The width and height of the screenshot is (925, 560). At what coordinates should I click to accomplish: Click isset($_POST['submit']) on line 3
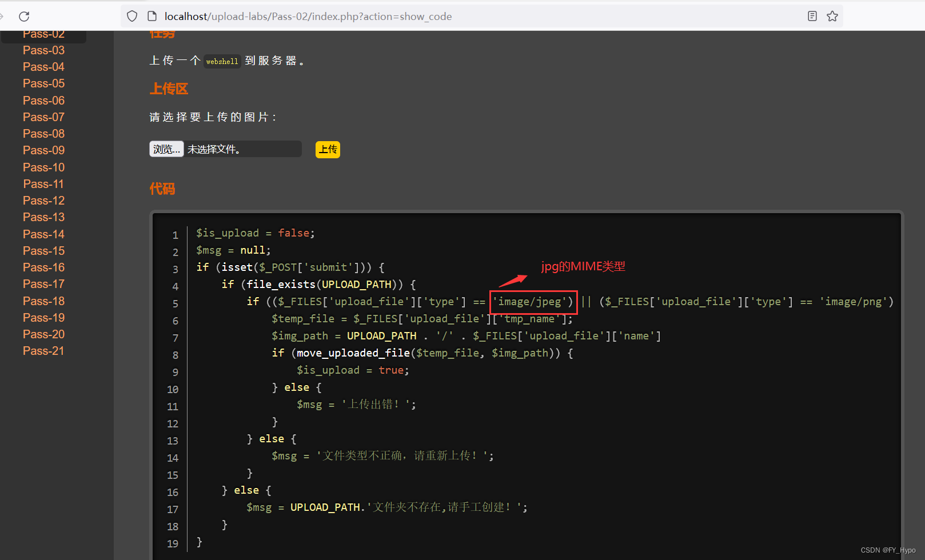coord(294,267)
